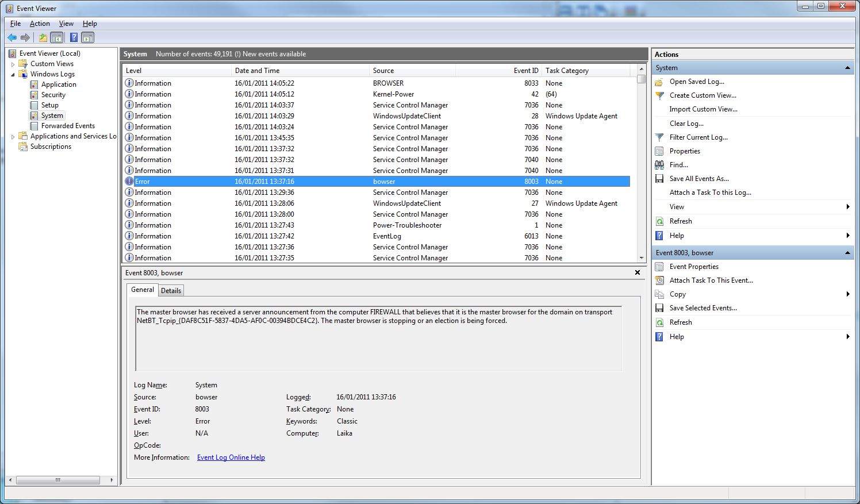Select the Security log in the tree

point(53,95)
